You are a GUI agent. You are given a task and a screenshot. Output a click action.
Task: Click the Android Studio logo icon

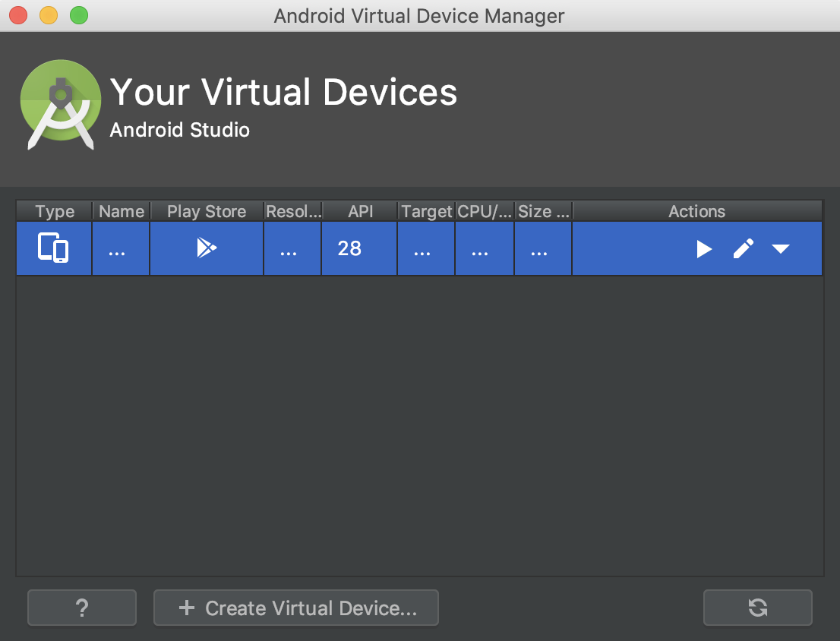click(x=61, y=104)
